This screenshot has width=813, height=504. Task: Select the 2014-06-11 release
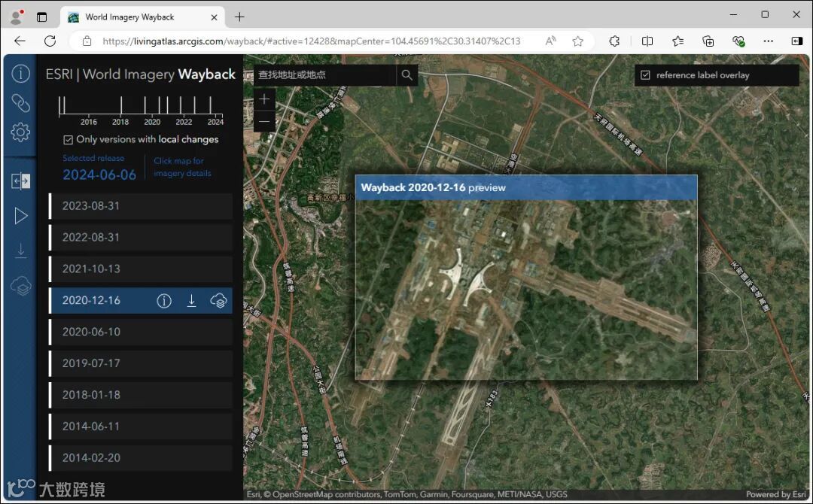(141, 427)
